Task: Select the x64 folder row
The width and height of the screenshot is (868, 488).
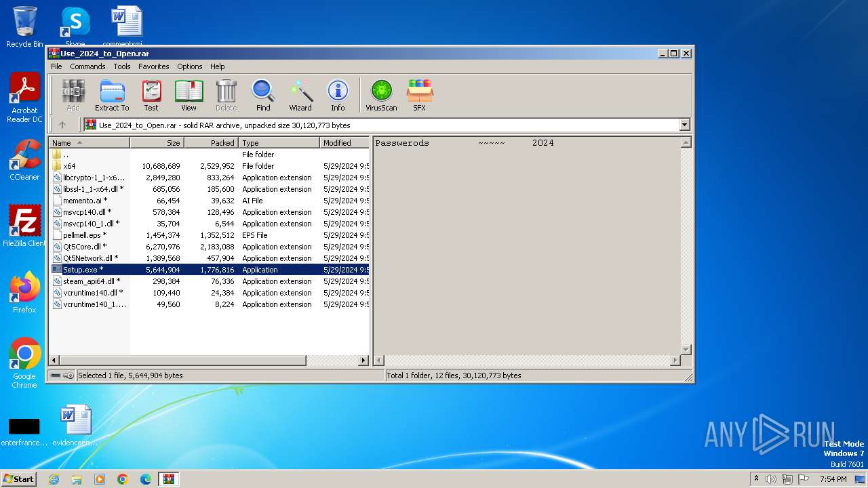Action: (x=210, y=166)
